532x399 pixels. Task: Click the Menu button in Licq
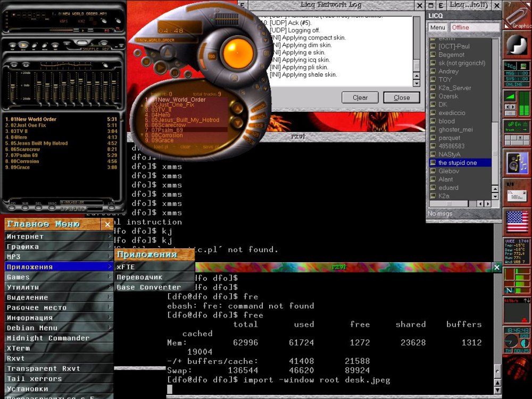[x=438, y=27]
